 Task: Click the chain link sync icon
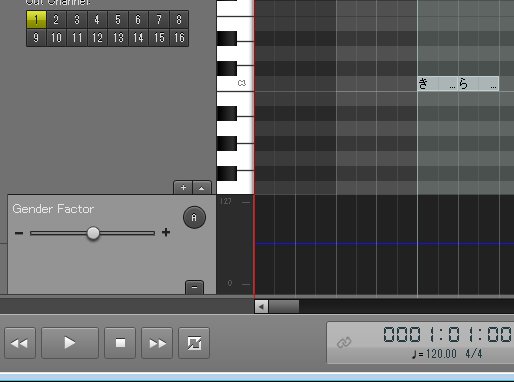344,342
